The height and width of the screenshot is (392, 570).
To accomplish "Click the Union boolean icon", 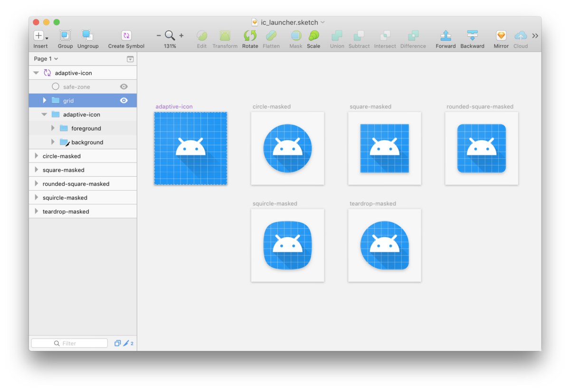I will (x=337, y=36).
